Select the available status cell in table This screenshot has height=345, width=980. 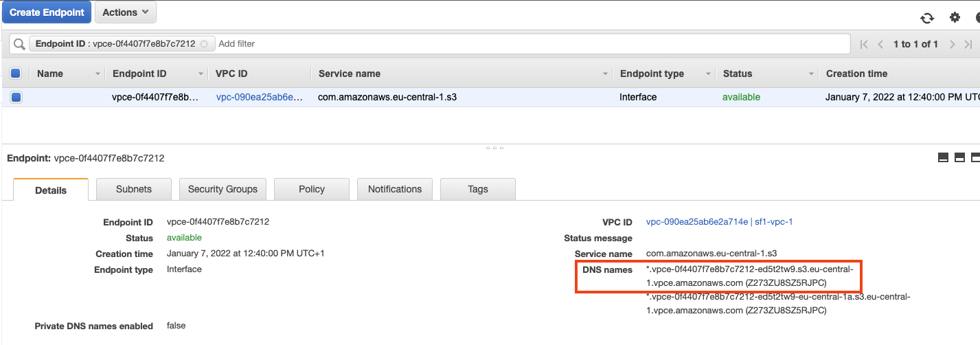point(741,97)
